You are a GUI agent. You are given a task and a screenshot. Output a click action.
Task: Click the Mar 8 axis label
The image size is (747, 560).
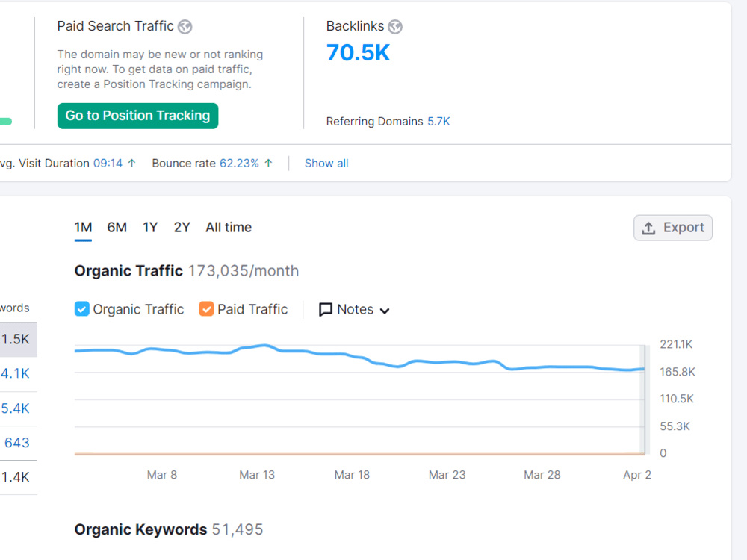tap(162, 475)
